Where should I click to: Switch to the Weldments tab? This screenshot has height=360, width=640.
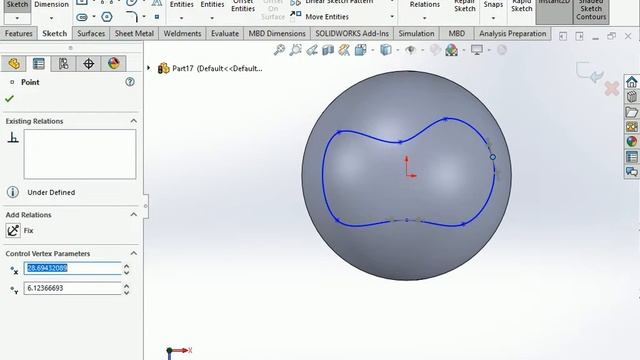182,33
